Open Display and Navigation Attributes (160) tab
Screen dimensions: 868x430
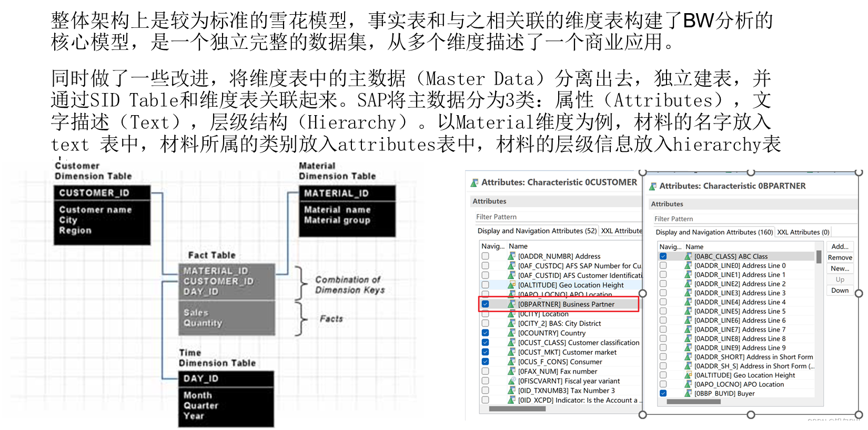click(x=714, y=232)
